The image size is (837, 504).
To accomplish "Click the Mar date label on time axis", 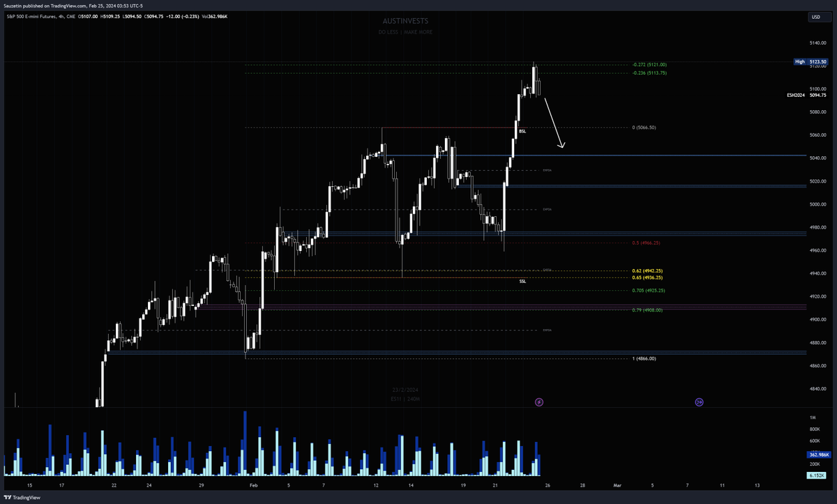I will coord(617,484).
